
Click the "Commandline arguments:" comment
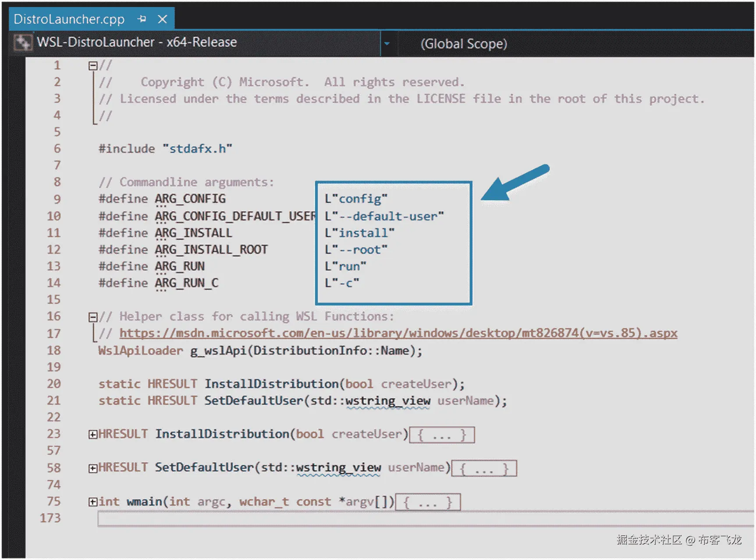pos(196,182)
